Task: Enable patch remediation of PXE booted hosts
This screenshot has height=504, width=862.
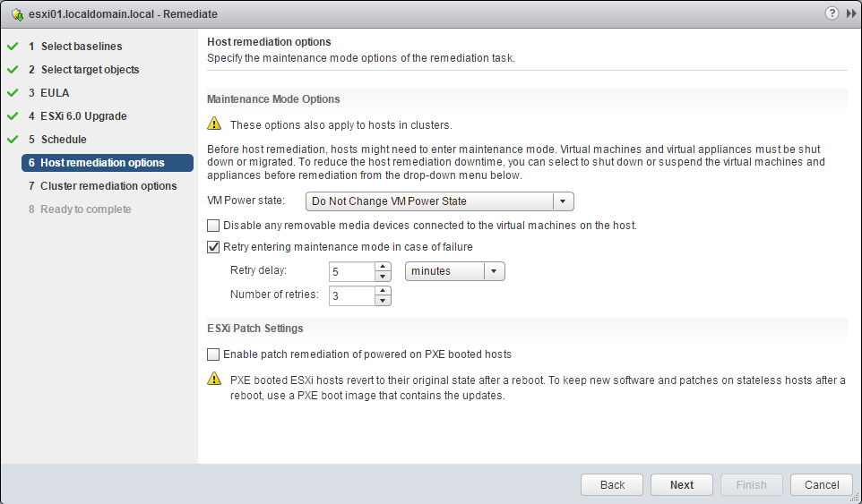Action: click(213, 355)
